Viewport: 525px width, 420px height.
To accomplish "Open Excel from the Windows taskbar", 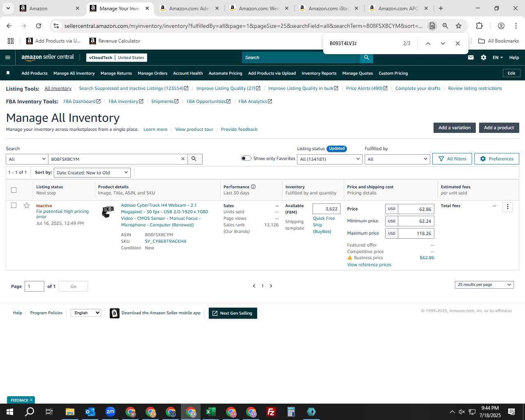I will tap(211, 412).
